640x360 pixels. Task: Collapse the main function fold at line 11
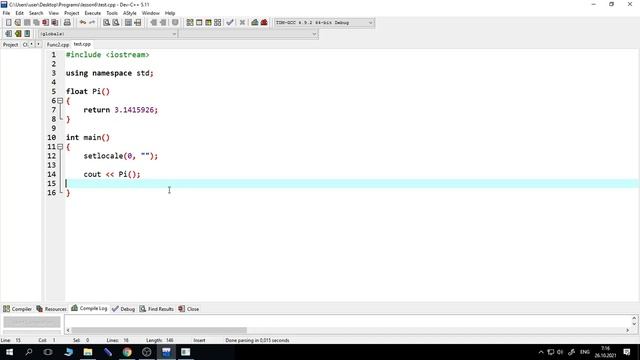coord(60,147)
